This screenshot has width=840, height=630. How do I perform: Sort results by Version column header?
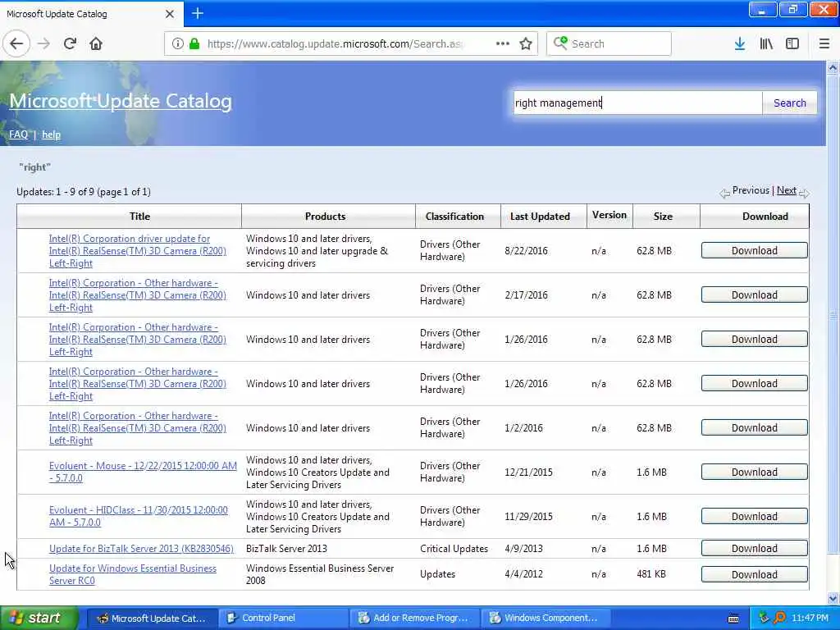(x=609, y=216)
